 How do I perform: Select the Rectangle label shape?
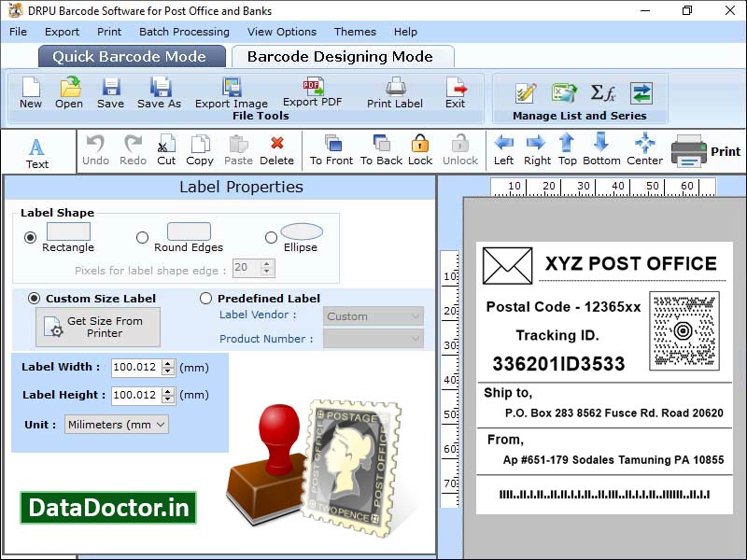(33, 236)
